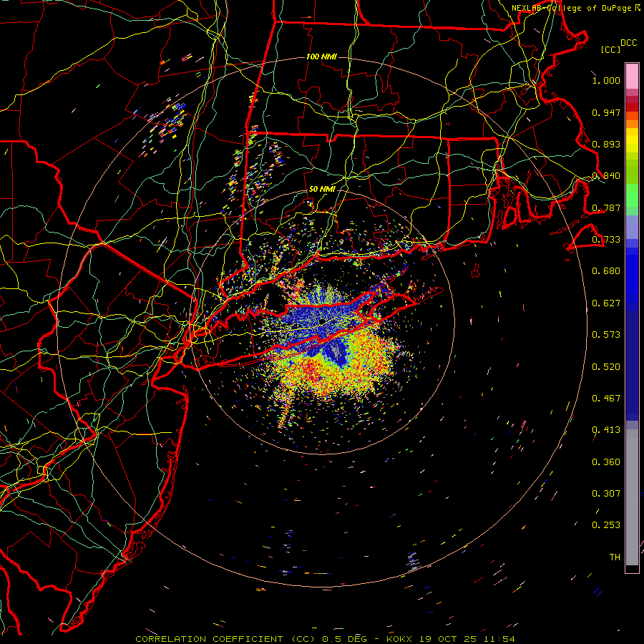644x644 pixels.
Task: Click the 0.840 color scale value
Action: (606, 176)
